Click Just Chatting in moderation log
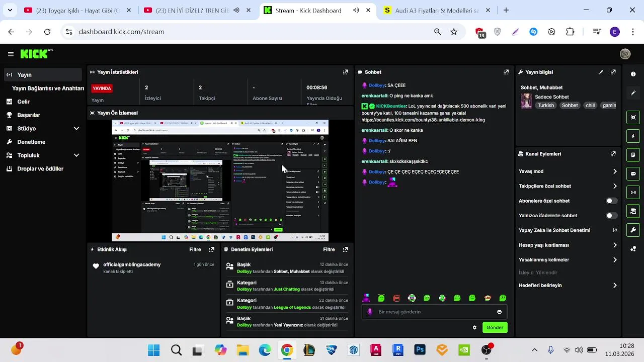Viewport: 644px width, 362px height. pyautogui.click(x=287, y=289)
